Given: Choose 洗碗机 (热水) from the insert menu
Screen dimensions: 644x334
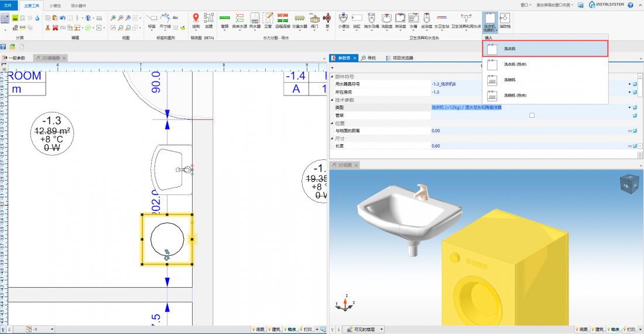Looking at the screenshot, I should tap(515, 95).
